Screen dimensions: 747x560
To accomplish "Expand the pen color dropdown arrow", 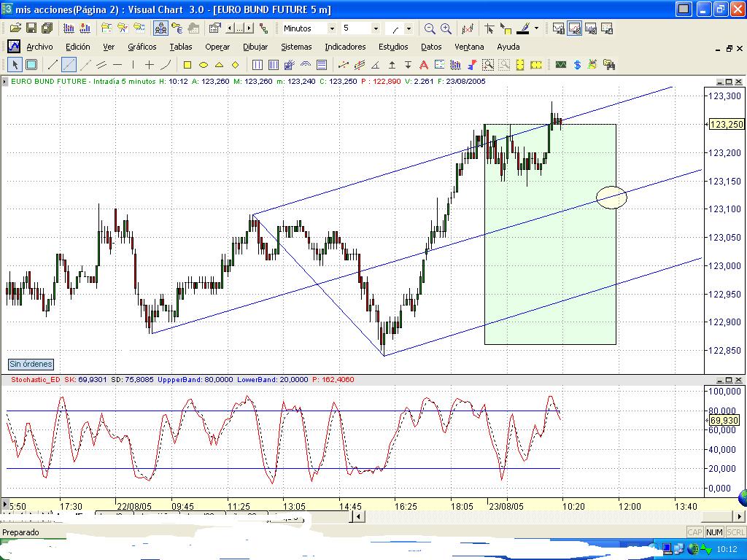I will tap(536, 28).
